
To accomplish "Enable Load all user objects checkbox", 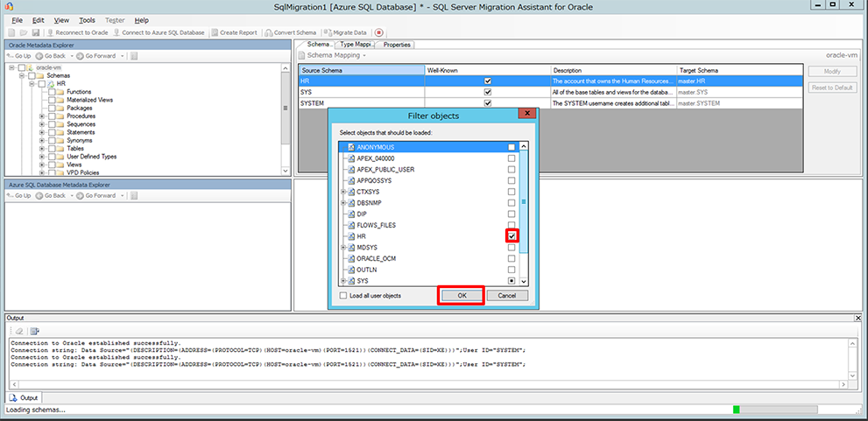I will [343, 296].
